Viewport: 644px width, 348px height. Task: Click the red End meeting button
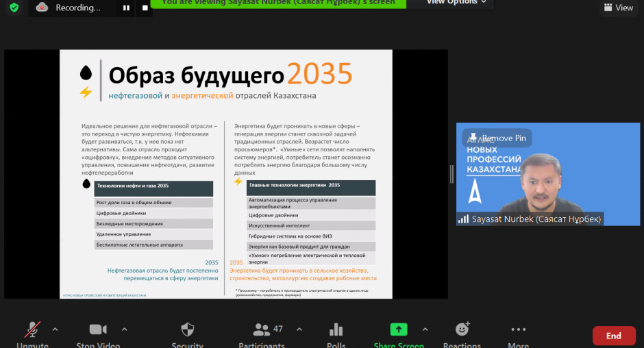point(613,336)
